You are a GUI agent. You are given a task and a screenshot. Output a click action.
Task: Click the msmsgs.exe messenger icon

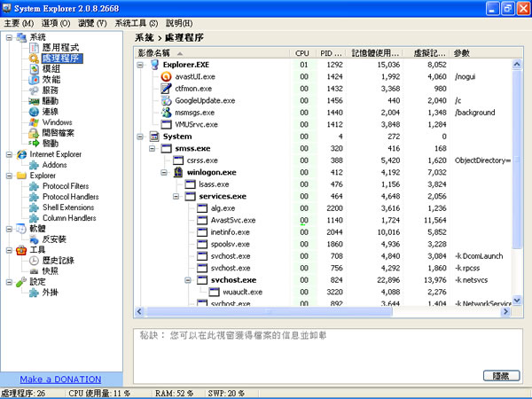(x=166, y=113)
